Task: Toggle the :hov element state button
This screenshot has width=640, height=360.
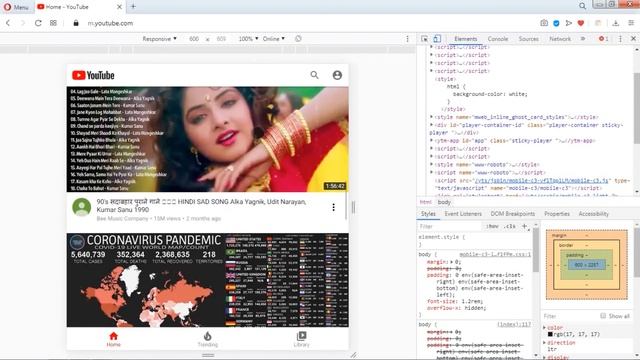Action: click(x=493, y=226)
